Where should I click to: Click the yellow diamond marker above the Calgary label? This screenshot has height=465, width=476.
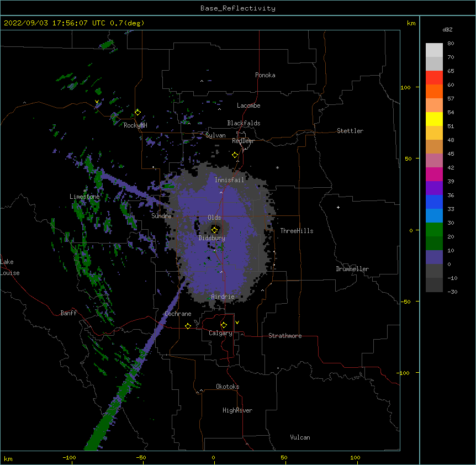tap(224, 325)
